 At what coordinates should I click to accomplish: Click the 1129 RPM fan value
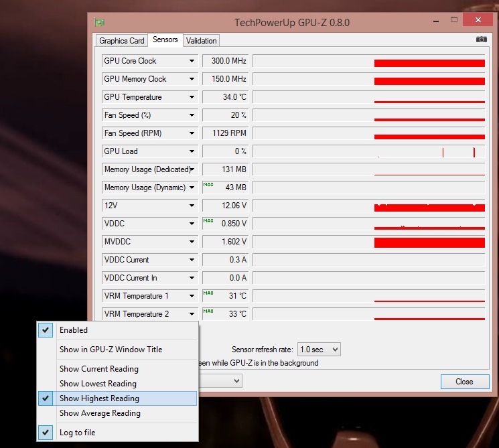pos(225,133)
